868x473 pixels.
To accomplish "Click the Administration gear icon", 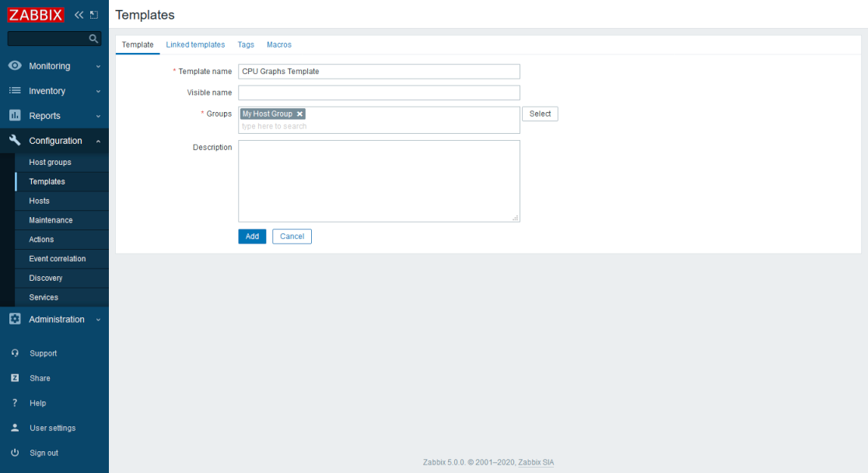I will (15, 319).
